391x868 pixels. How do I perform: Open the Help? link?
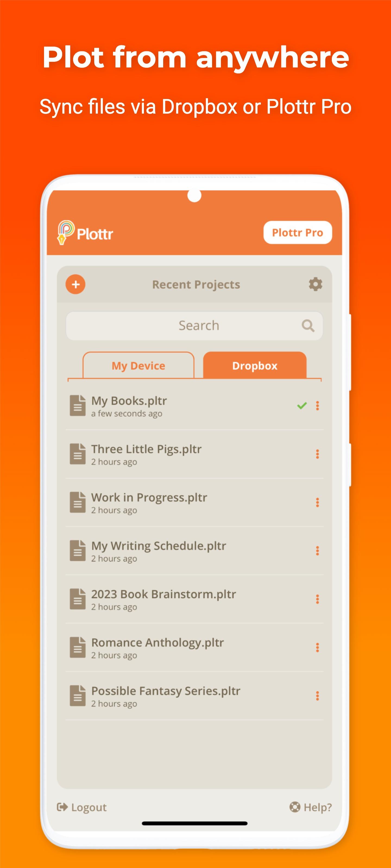click(x=311, y=807)
